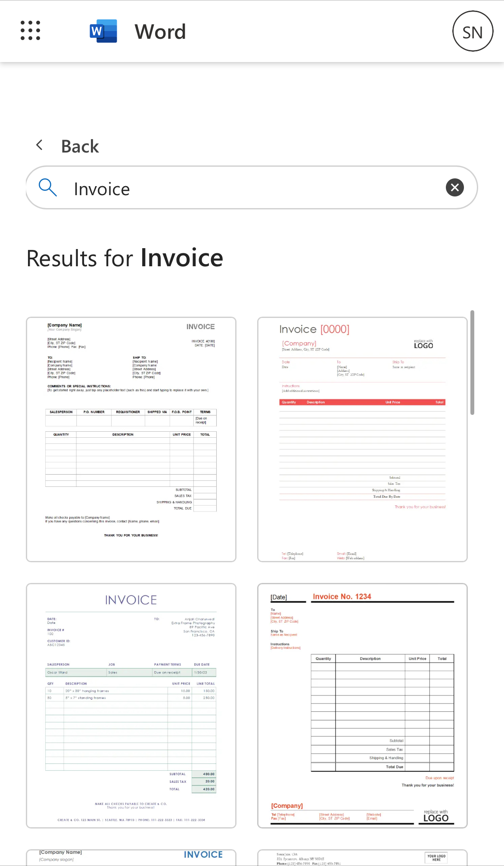
Task: Open the red Invoice [0000] template
Action: click(x=362, y=439)
